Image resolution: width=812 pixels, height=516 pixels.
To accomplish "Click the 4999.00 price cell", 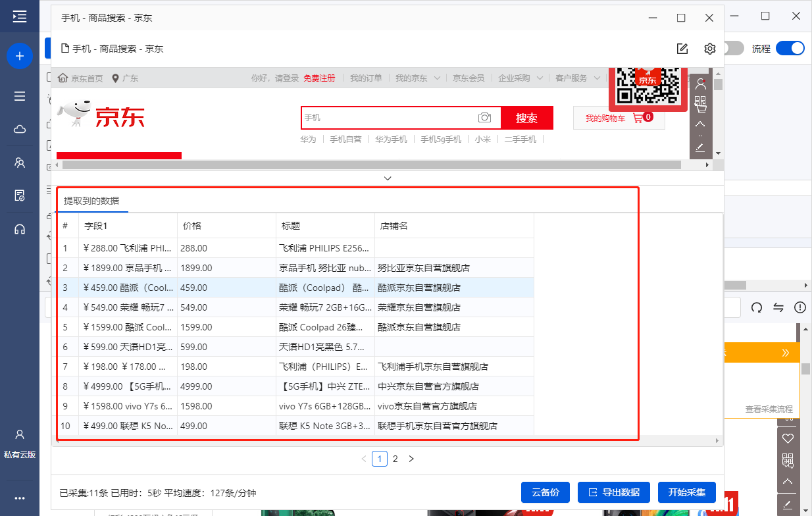I will pos(226,386).
